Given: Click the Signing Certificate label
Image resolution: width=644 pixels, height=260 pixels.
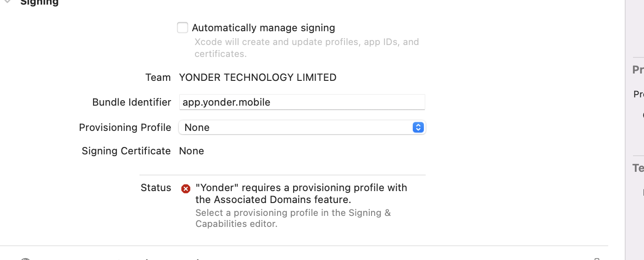Looking at the screenshot, I should coord(126,151).
